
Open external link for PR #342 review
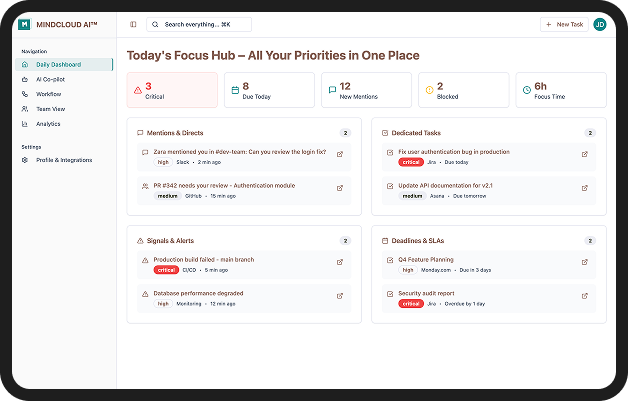[x=340, y=188]
